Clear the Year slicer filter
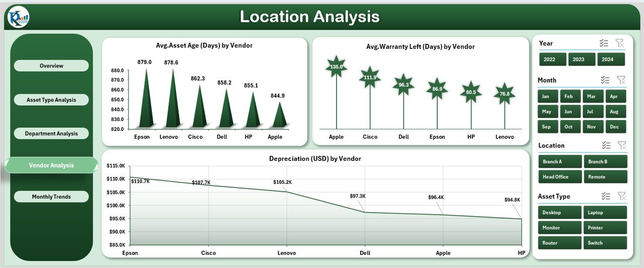 [620, 43]
